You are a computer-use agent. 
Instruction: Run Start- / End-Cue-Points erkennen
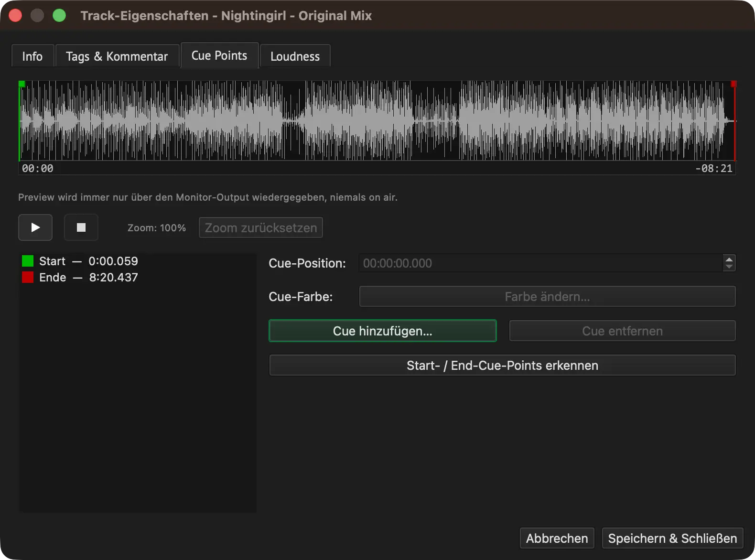coord(502,365)
